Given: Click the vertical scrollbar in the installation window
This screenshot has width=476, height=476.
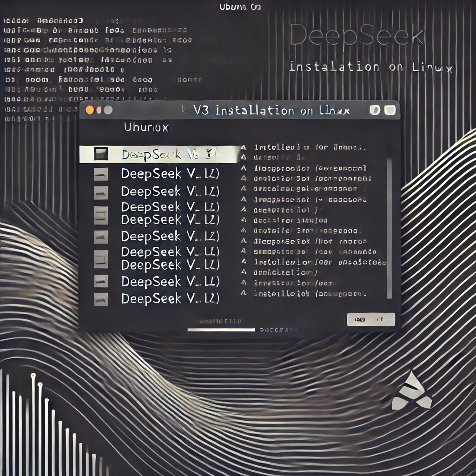Looking at the screenshot, I should coord(390,229).
